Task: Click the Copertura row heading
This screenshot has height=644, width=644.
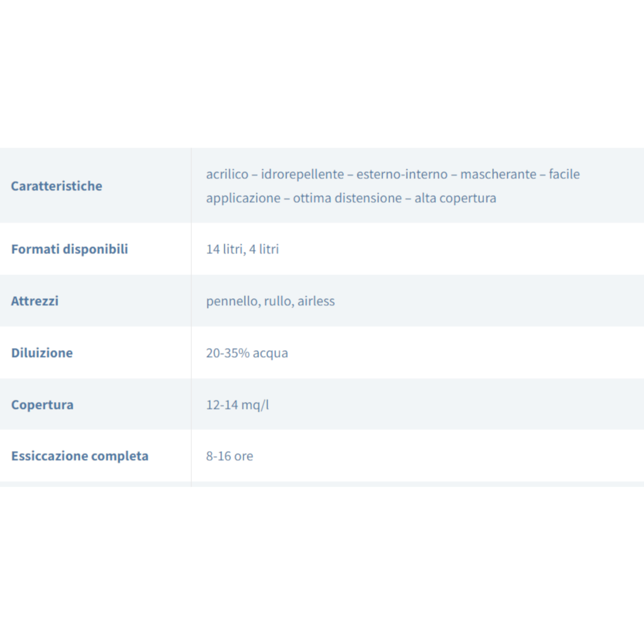Action: 42,405
